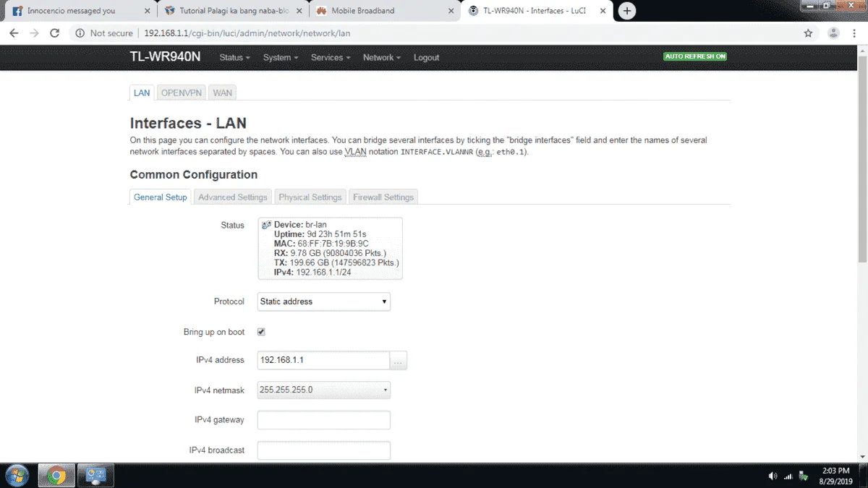The height and width of the screenshot is (488, 868).
Task: Select the WAN interface tab
Action: click(223, 93)
